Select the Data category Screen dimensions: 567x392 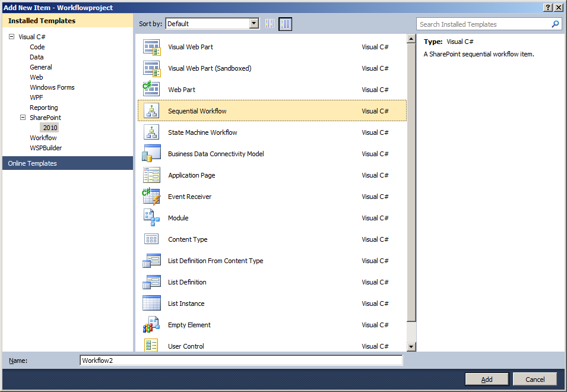(37, 57)
